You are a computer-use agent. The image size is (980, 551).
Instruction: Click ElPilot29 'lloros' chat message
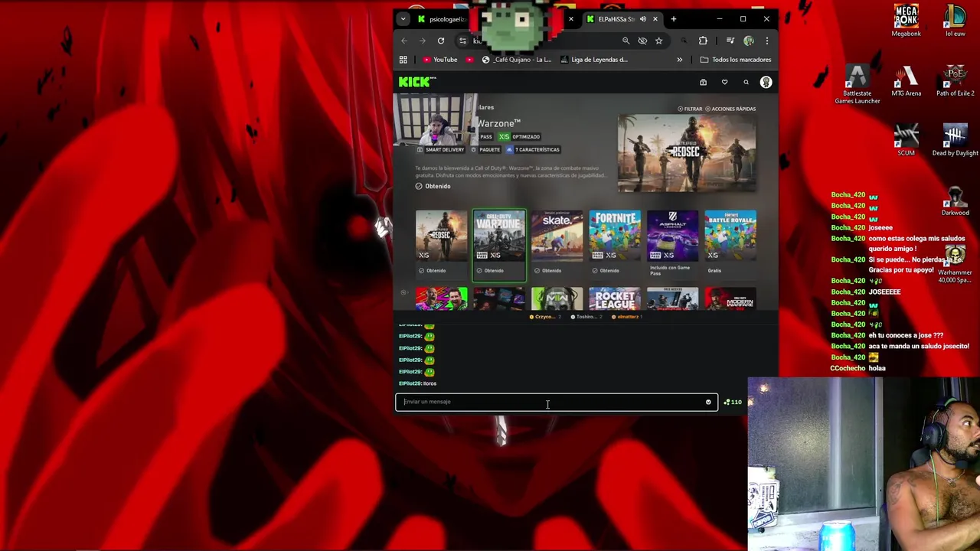pos(417,383)
